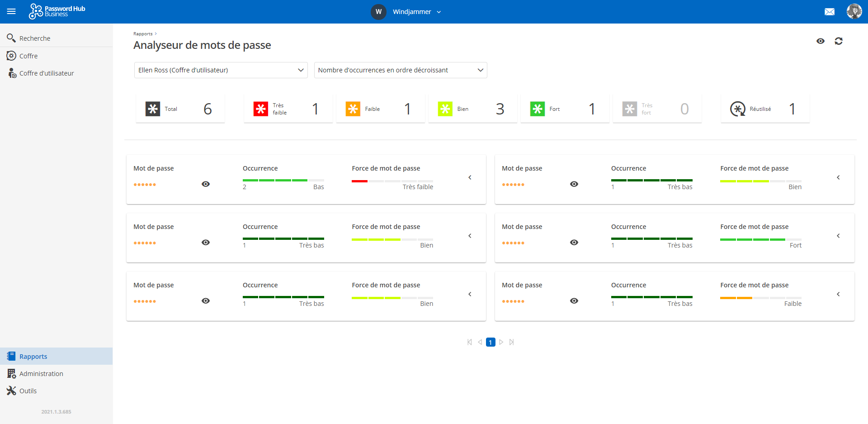
Task: Toggle the eye icon beside the refresh button
Action: tap(820, 41)
